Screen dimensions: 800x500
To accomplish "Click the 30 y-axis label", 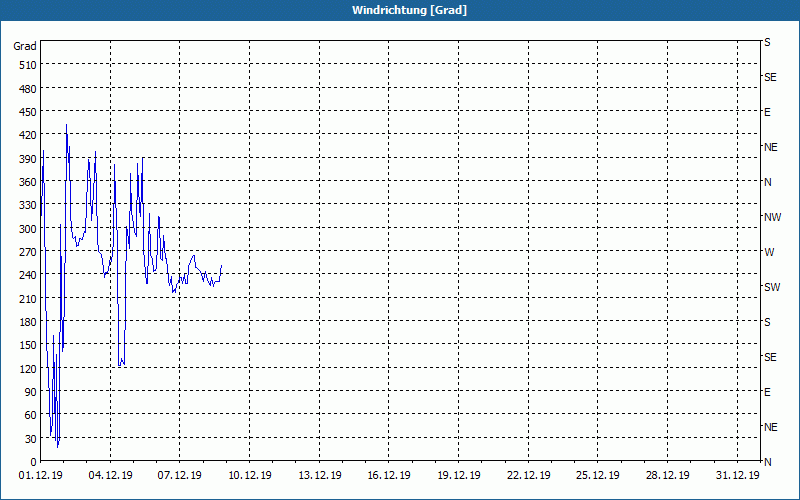I will point(31,439).
